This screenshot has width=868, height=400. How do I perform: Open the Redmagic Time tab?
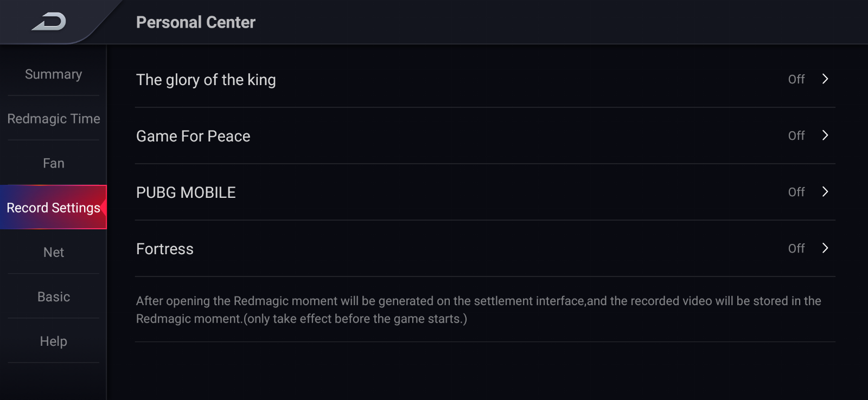click(53, 119)
